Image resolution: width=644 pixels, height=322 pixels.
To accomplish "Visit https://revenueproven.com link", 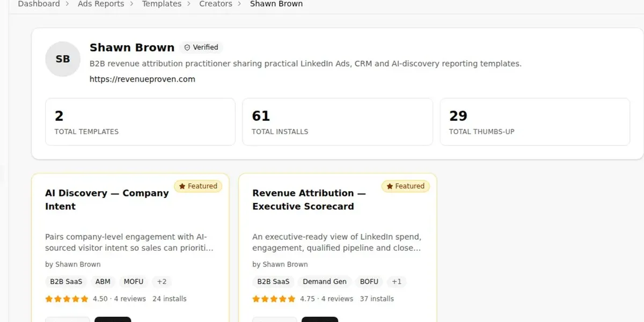I will [x=142, y=79].
